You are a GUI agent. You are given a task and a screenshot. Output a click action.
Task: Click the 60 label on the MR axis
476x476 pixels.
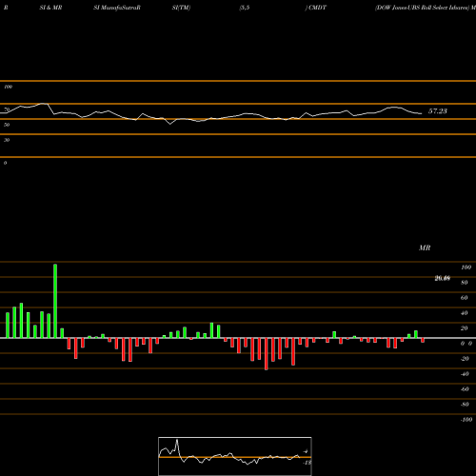coord(465,298)
